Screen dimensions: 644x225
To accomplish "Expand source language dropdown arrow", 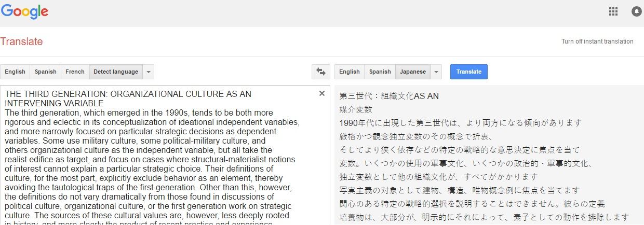I will (149, 72).
